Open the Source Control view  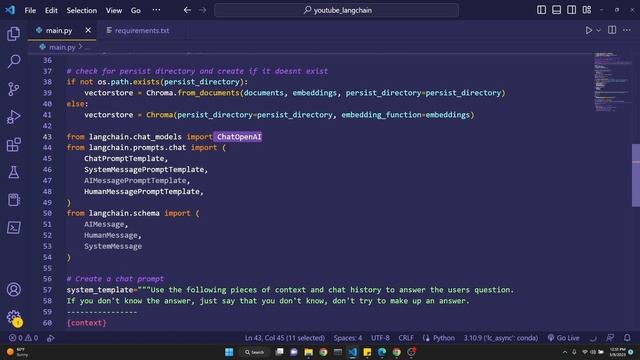click(13, 89)
